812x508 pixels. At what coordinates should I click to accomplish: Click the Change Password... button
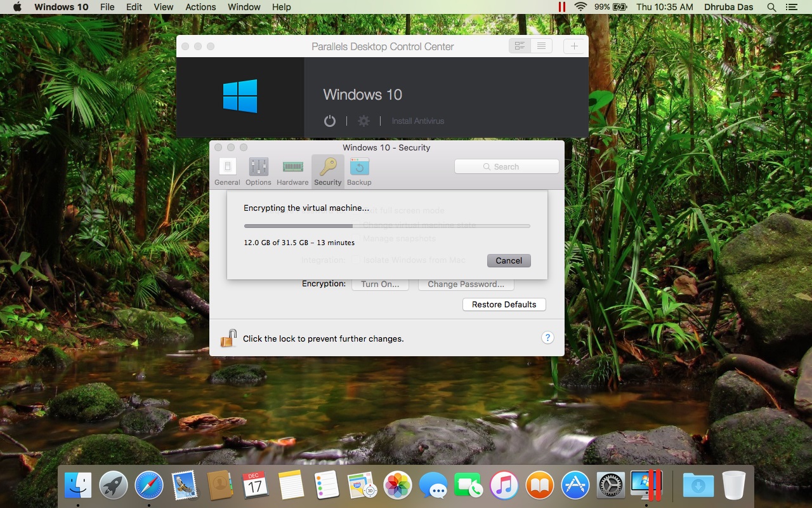point(466,284)
